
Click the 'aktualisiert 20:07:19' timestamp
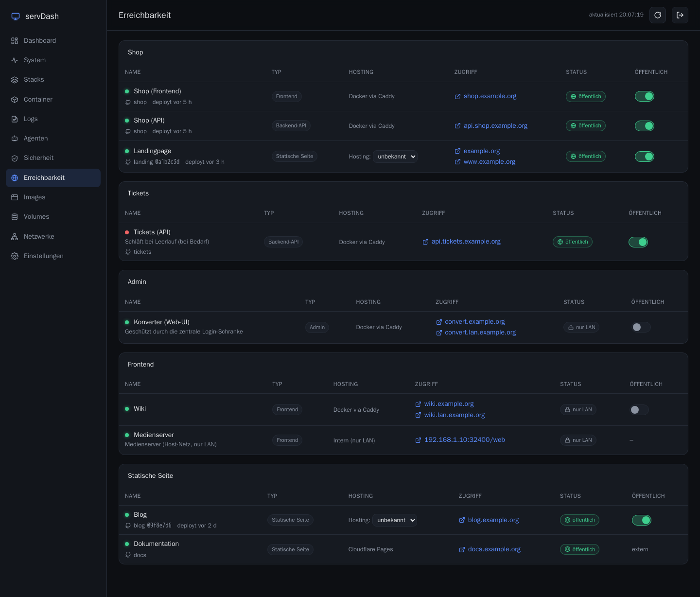616,15
